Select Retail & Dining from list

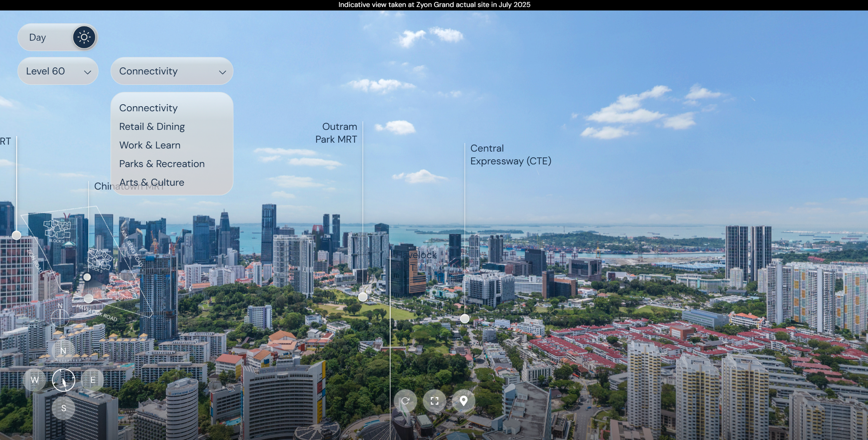coord(152,127)
